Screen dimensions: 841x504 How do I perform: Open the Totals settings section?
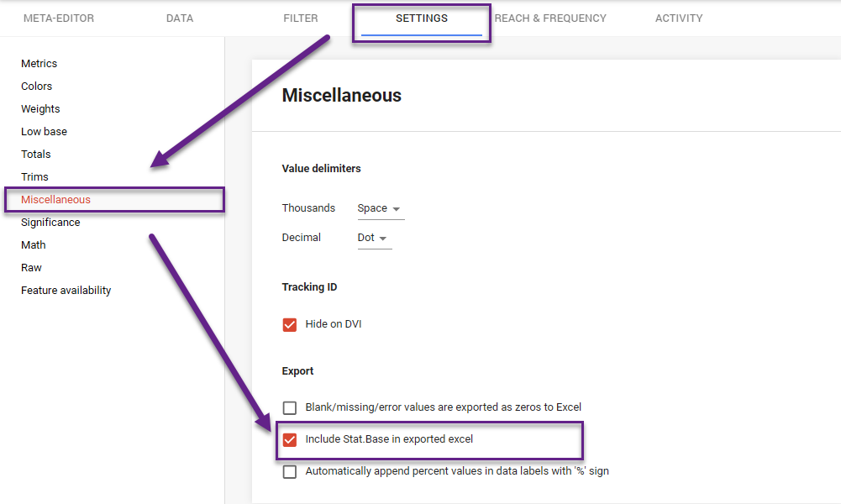pyautogui.click(x=36, y=155)
